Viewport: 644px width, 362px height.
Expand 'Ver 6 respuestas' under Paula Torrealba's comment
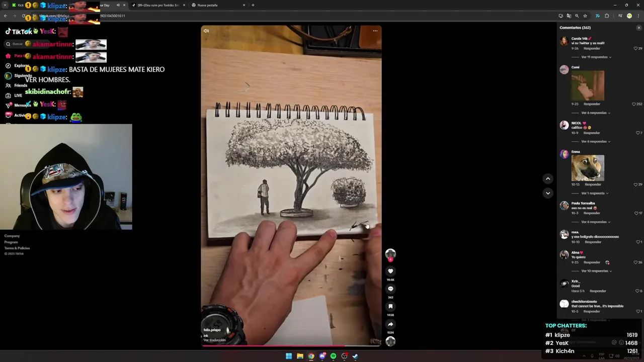coord(596,222)
